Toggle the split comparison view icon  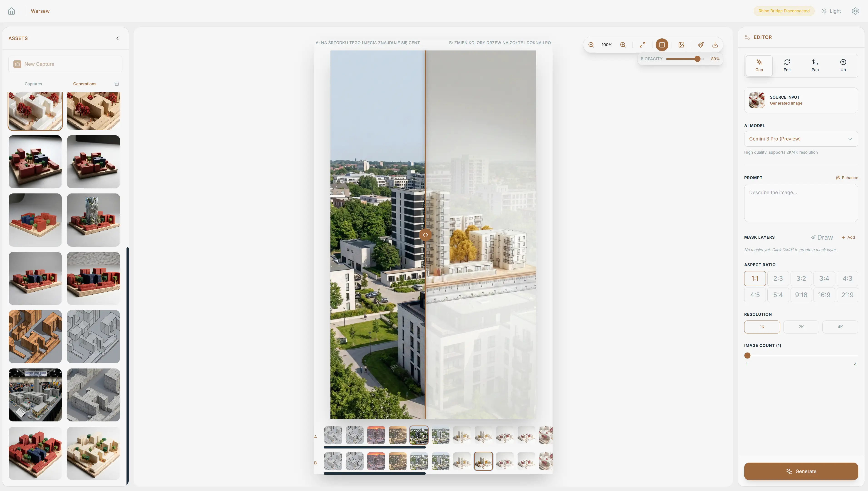point(661,45)
